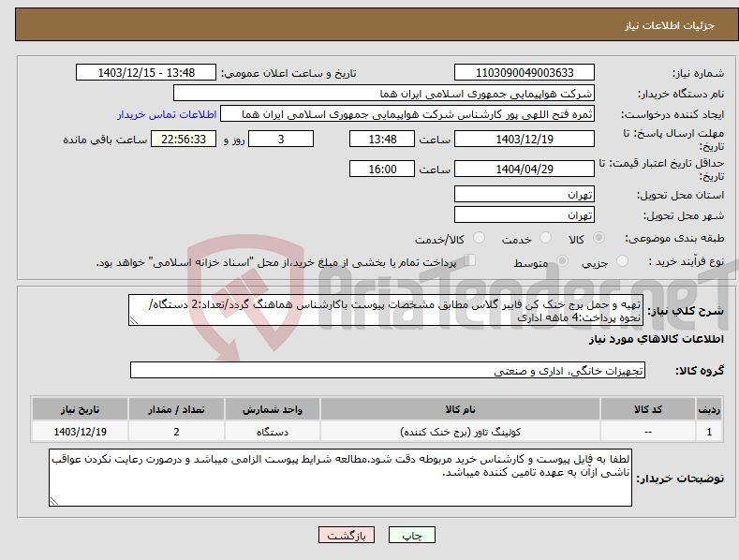Click the اطلاعات کالاهای مورد نیاز heading
Viewport: 739px width, 560px height.
click(x=656, y=339)
